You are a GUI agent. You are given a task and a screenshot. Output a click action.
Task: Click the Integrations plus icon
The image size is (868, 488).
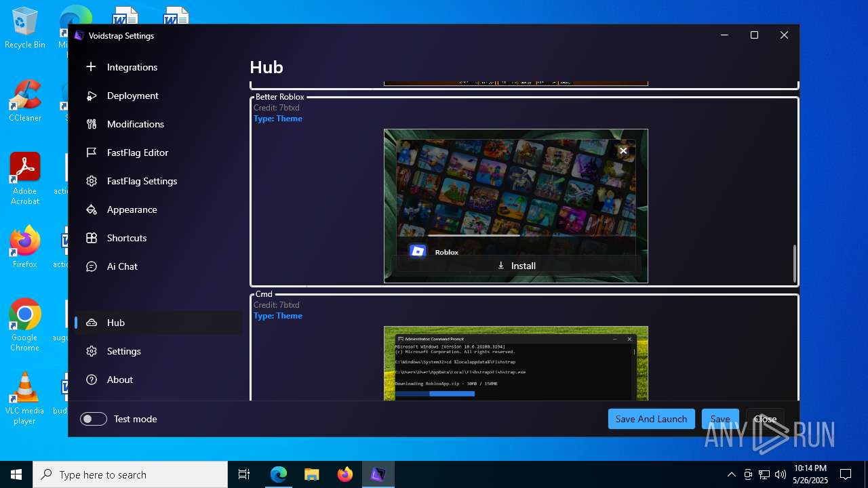(92, 67)
